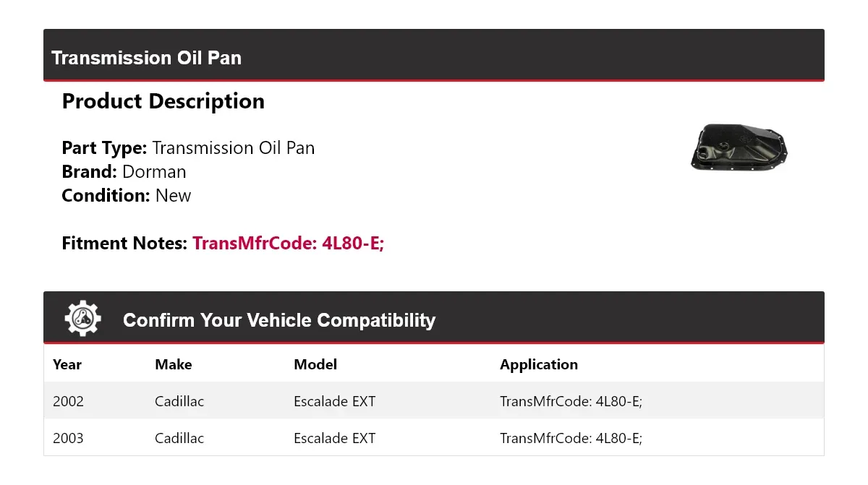Click the 2003 row application TransMfrCode text
This screenshot has width=868, height=485.
(571, 438)
